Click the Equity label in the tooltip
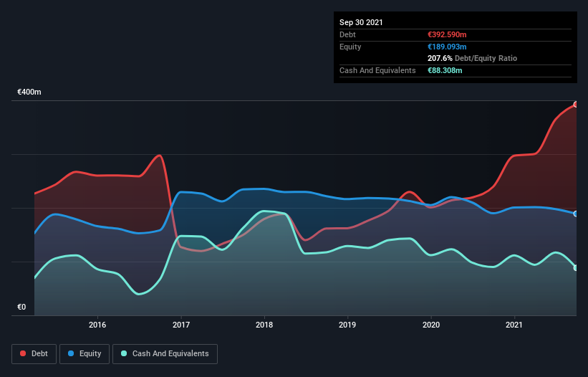The width and height of the screenshot is (588, 377). tap(350, 47)
